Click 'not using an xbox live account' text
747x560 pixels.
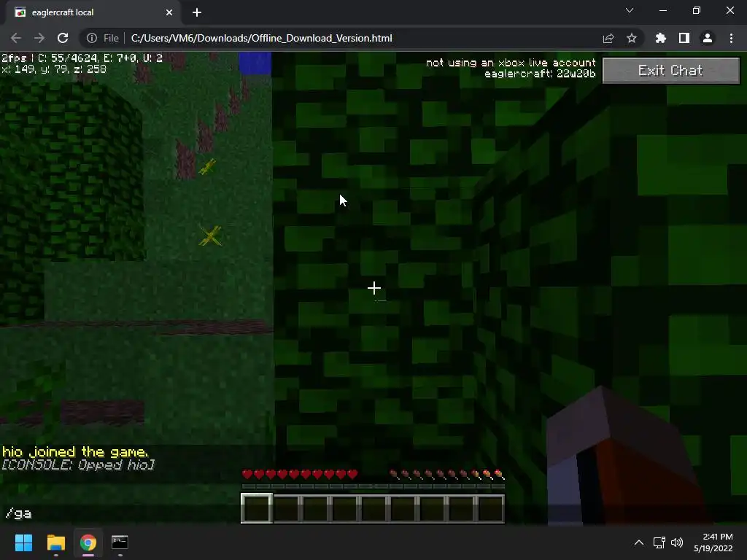511,63
